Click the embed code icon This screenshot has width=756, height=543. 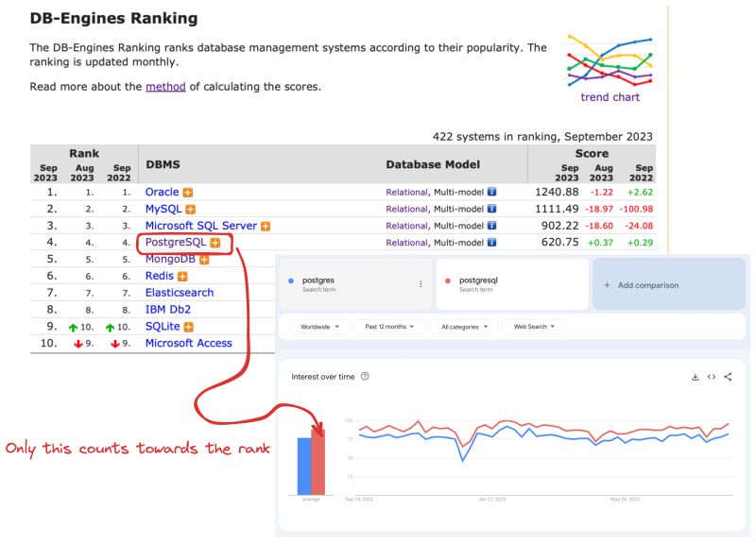tap(712, 377)
